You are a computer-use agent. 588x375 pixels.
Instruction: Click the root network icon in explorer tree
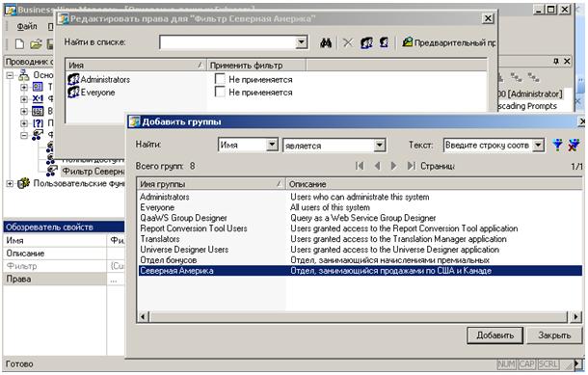click(24, 75)
